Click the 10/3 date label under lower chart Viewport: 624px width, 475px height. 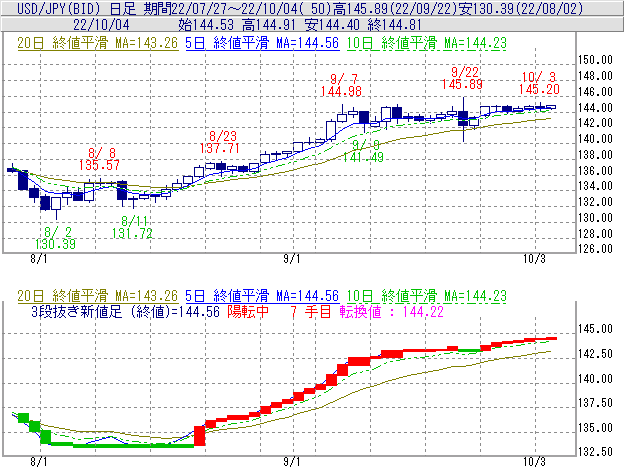coord(534,462)
